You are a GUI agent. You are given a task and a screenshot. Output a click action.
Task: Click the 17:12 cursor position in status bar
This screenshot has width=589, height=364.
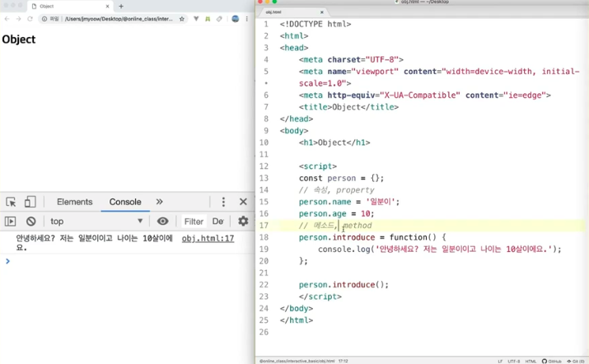point(343,361)
